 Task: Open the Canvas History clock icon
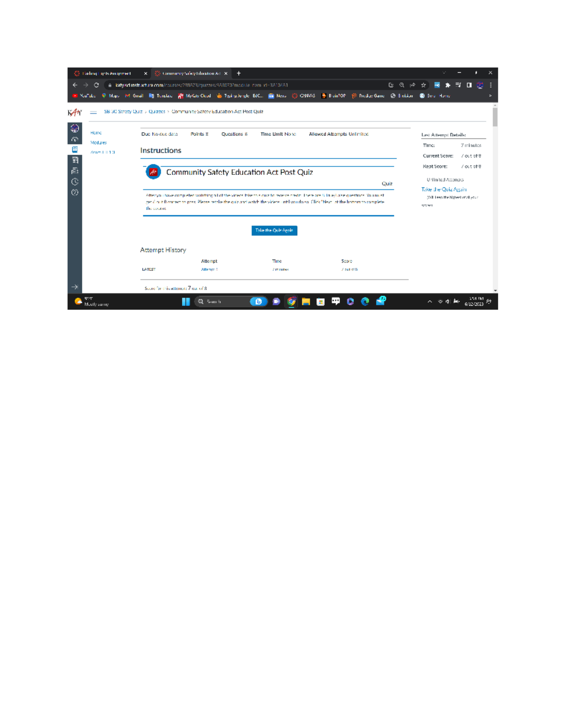coord(75,182)
